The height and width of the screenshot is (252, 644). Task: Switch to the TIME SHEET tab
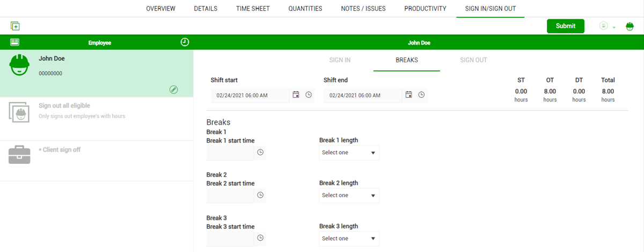[253, 9]
